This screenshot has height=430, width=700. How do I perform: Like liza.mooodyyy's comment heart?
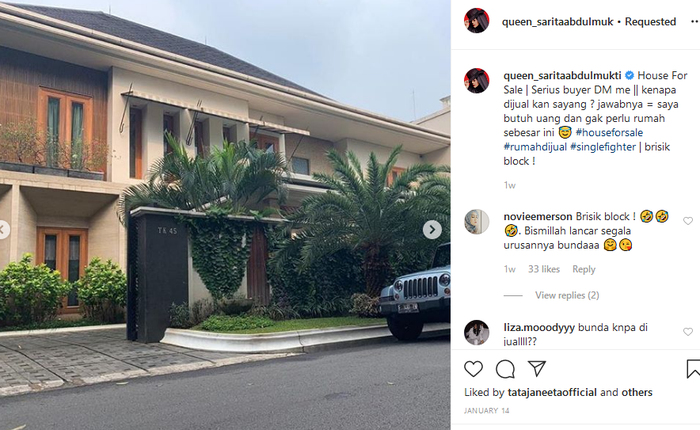[688, 332]
